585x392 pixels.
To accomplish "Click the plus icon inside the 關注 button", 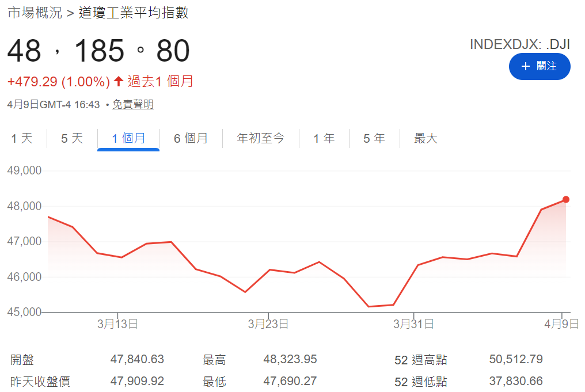I will tap(525, 66).
